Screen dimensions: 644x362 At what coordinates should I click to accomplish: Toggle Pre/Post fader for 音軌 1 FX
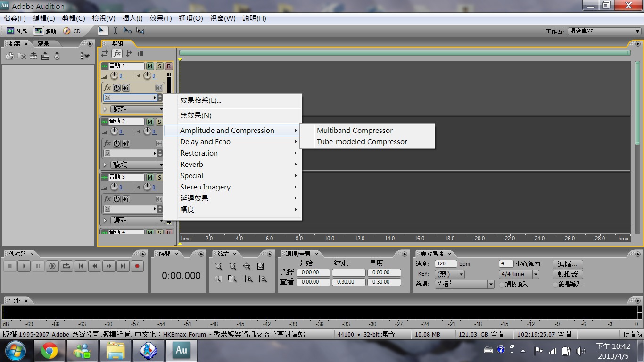[126, 88]
